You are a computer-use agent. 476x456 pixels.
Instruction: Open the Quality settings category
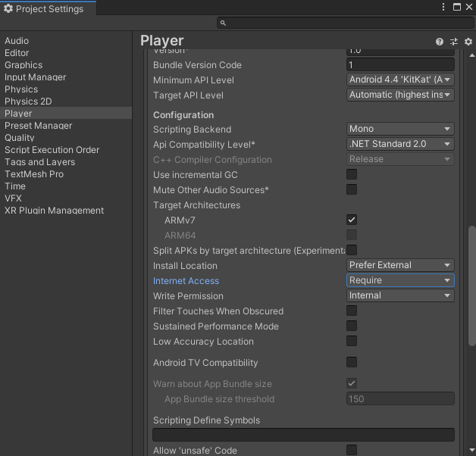pos(66,138)
